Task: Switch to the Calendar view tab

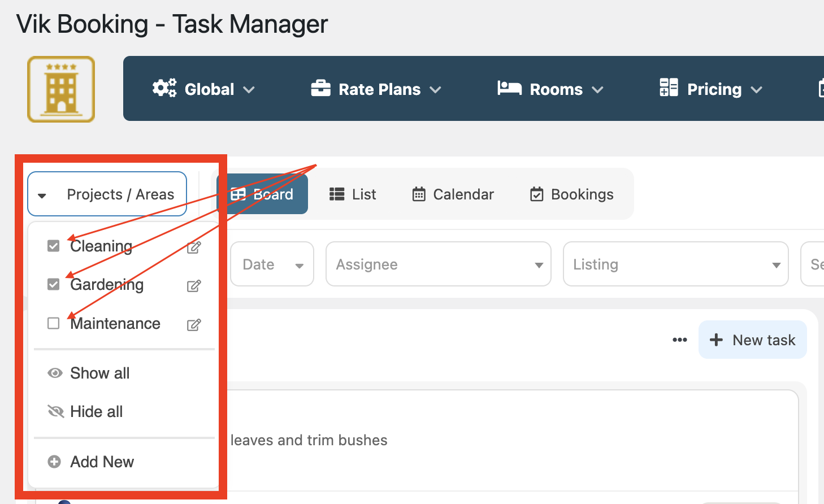Action: click(x=453, y=194)
